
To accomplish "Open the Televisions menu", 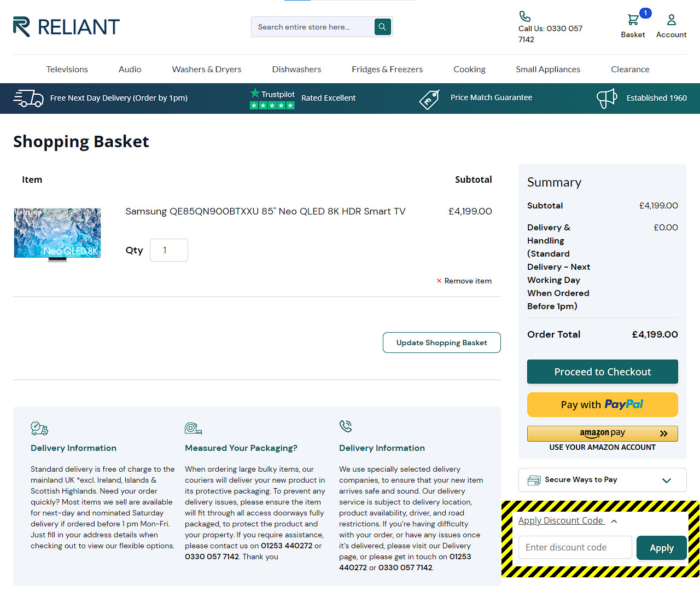I will (x=67, y=69).
